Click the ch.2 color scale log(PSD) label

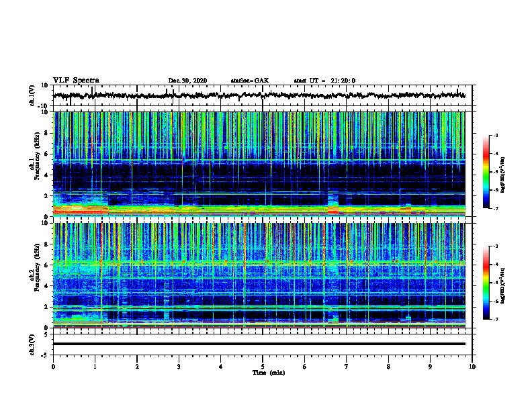click(x=503, y=285)
